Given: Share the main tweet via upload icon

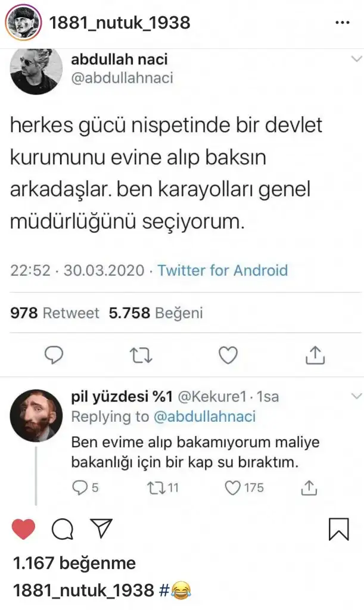Looking at the screenshot, I should 314,355.
